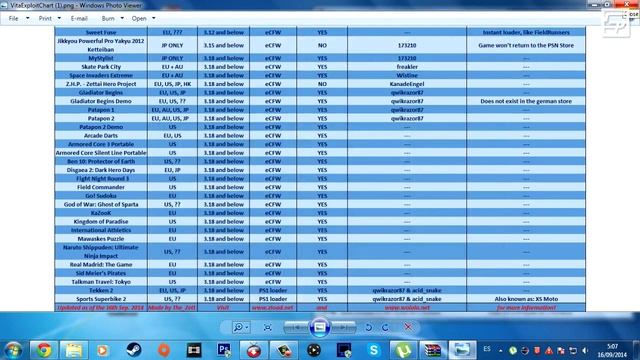Open the volume speaker tray icon

coord(585,350)
